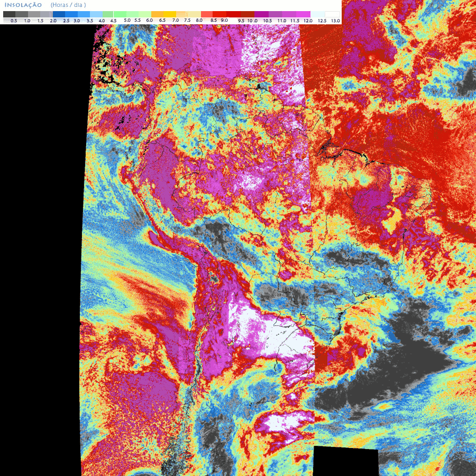Viewport: 476px width, 476px height.
Task: Select the '3.0' scale value
Action: [77, 21]
